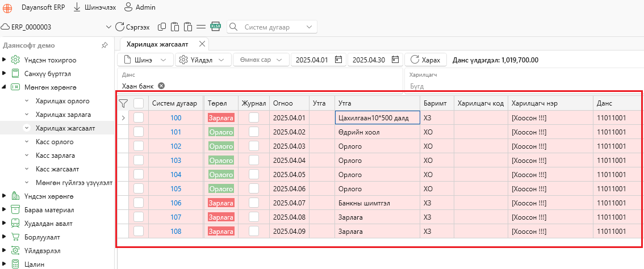Open calendar picker for 2025.04.30 date

(395, 60)
